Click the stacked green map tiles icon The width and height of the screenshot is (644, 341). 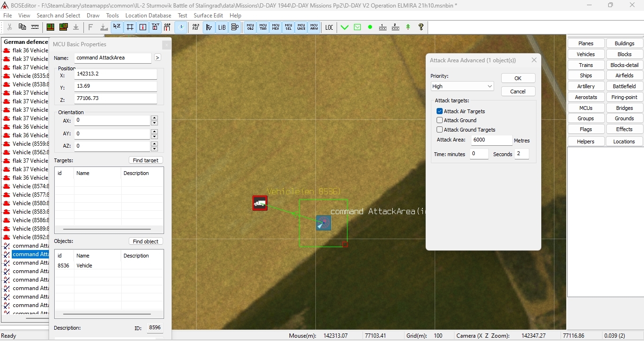coord(63,27)
